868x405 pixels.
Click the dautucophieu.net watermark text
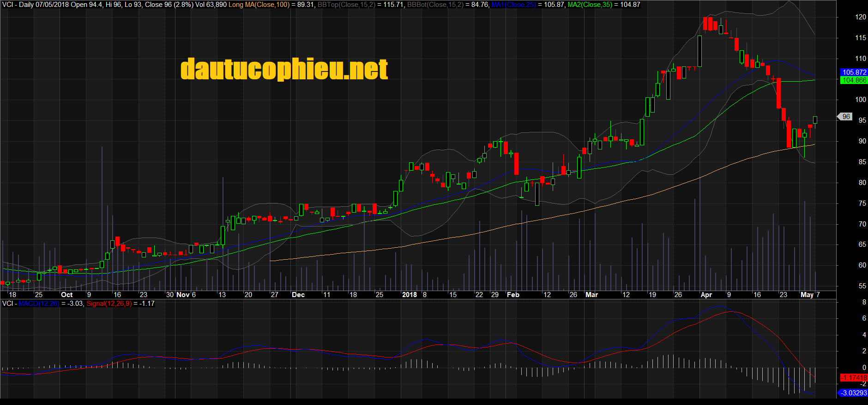coord(284,69)
